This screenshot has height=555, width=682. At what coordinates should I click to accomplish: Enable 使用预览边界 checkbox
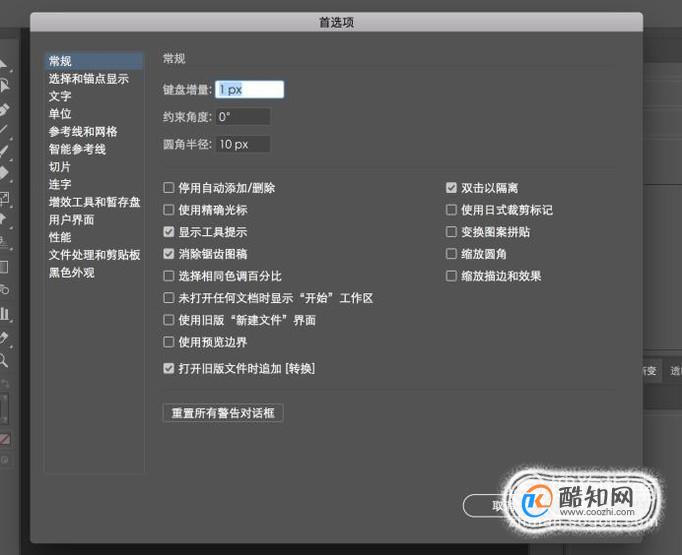pos(168,342)
